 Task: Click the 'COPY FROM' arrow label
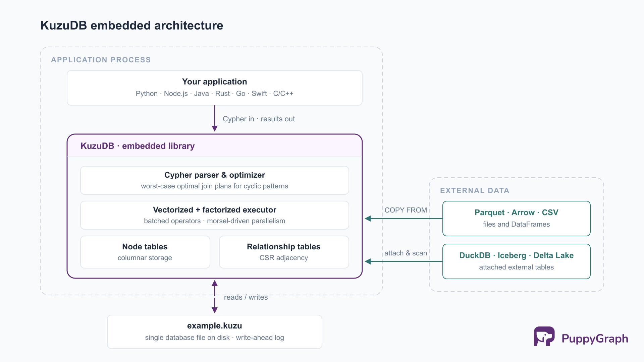click(406, 210)
